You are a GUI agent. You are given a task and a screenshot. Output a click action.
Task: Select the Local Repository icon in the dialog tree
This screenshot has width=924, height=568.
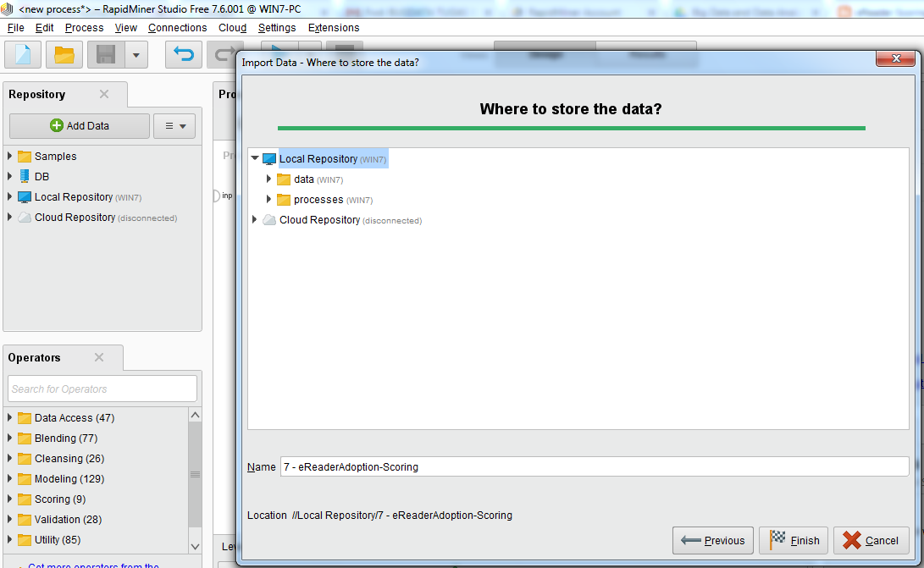click(267, 158)
